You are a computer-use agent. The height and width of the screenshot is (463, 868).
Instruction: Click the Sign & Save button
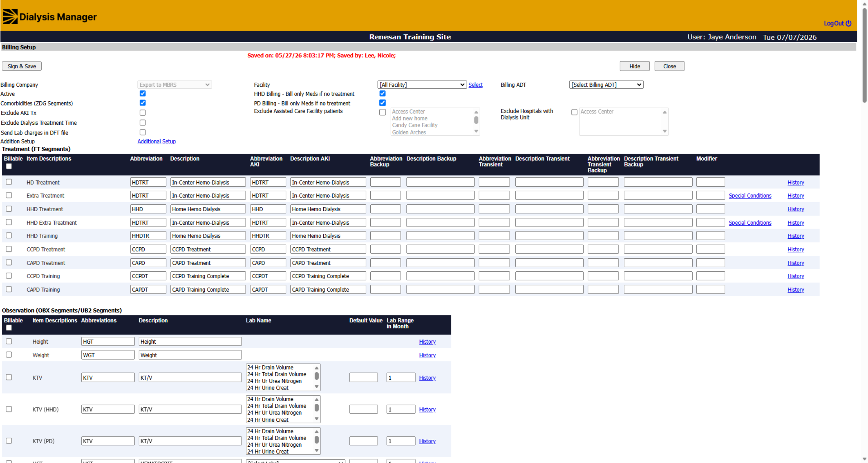(22, 66)
